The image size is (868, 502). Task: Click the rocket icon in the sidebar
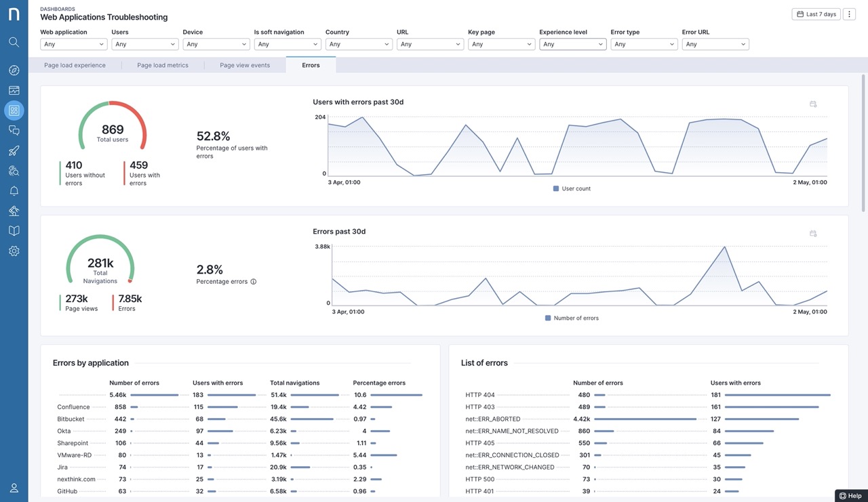click(14, 150)
